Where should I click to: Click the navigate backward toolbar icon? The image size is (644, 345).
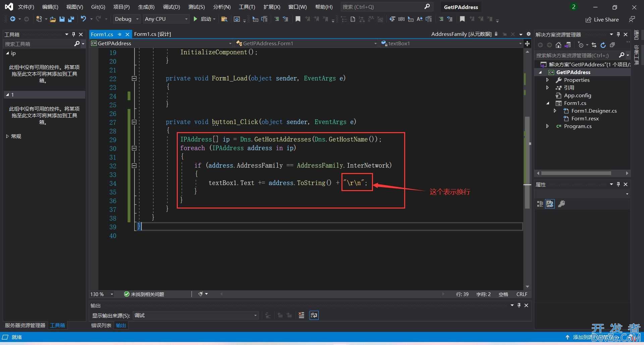13,19
